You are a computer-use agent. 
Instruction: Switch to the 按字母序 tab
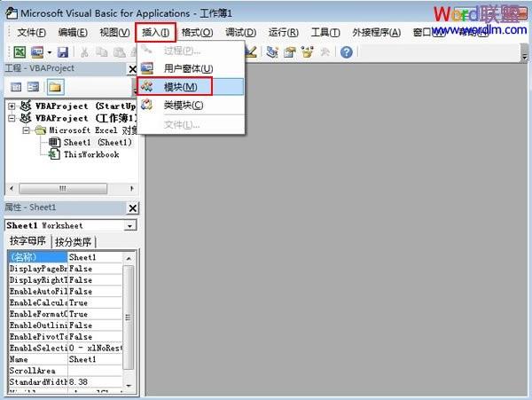(27, 241)
